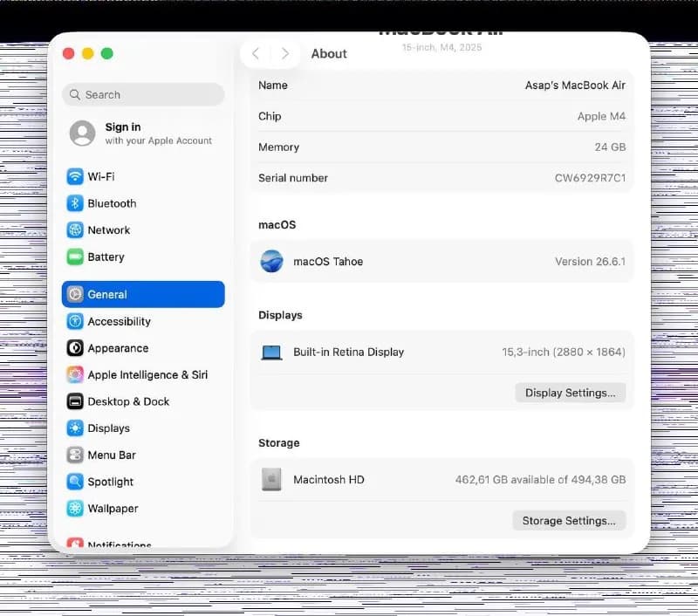Viewport: 698px width, 616px height.
Task: Click the Storage section heading
Action: [278, 443]
